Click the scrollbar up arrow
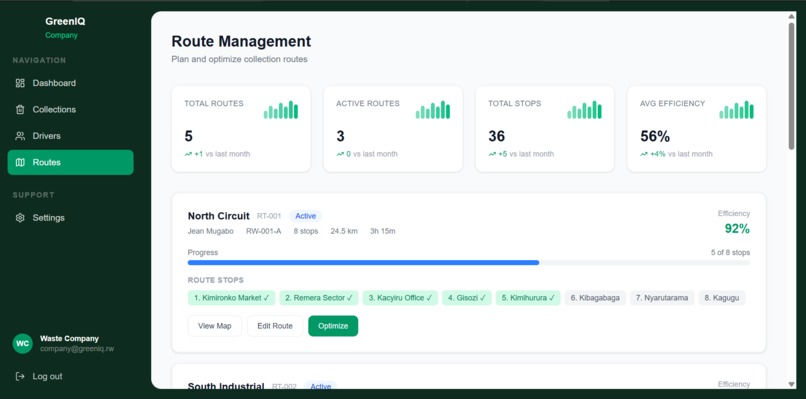 pyautogui.click(x=792, y=16)
